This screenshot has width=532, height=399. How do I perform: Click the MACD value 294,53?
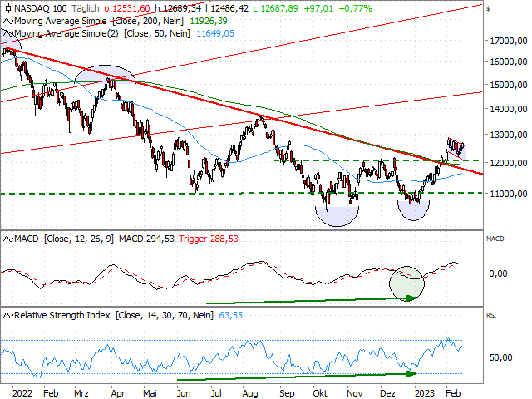(160, 239)
